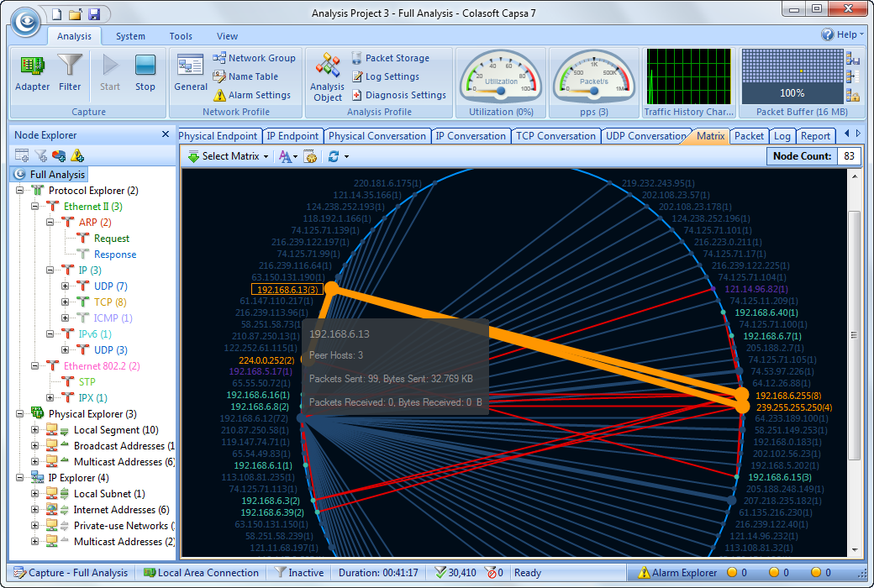Viewport: 874px width, 588px height.
Task: Click the Alarm Settings warning icon
Action: pos(220,96)
